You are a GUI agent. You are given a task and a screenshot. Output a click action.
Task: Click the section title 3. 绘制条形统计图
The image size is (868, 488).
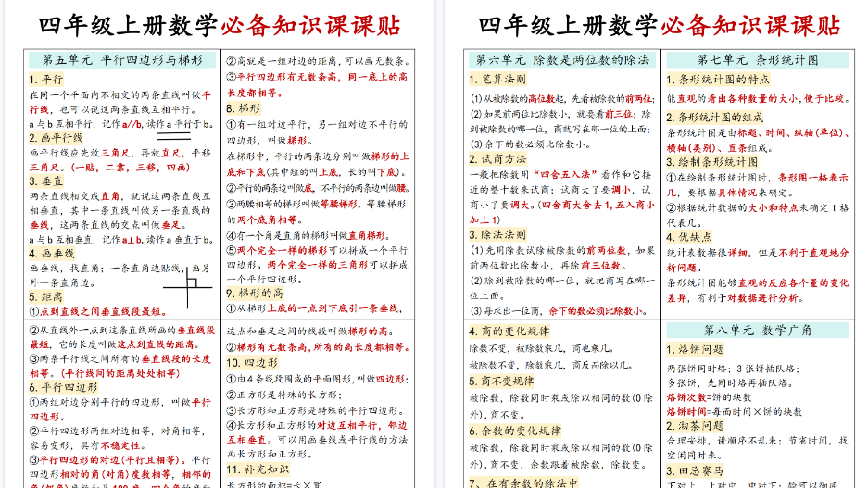711,162
